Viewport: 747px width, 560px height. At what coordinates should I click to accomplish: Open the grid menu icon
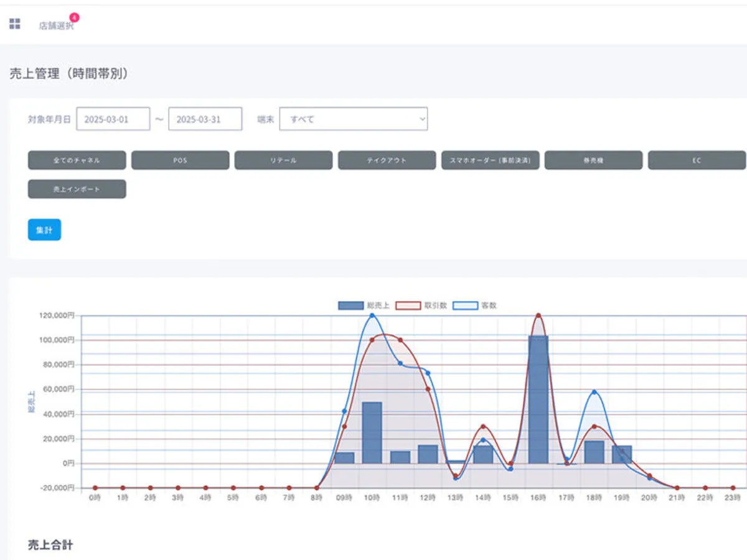tap(15, 24)
